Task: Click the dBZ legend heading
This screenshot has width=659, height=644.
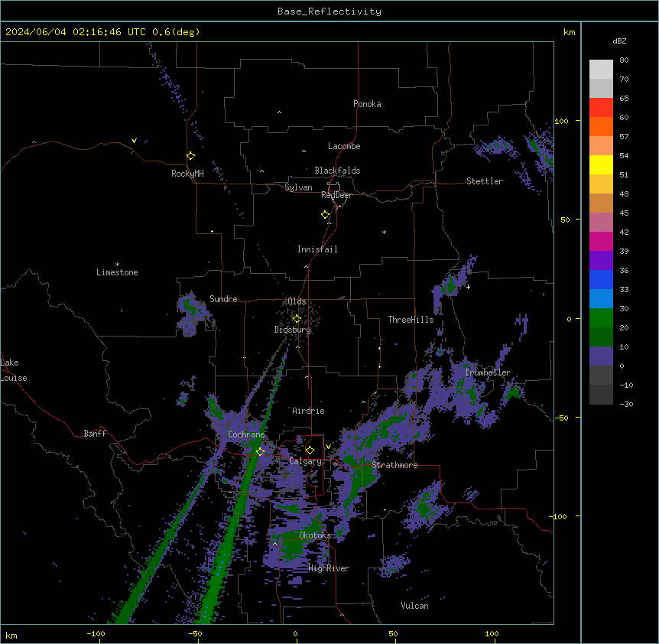Action: pyautogui.click(x=619, y=41)
